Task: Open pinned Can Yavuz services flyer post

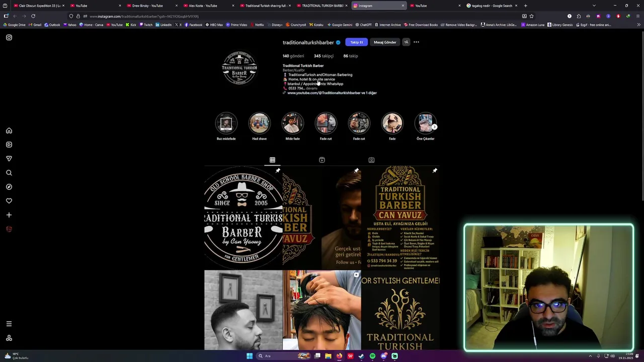Action: click(400, 217)
